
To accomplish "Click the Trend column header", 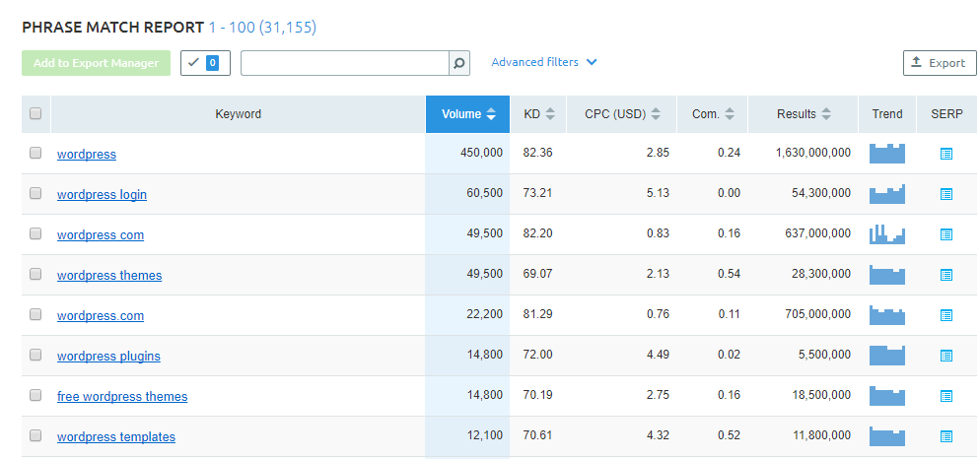I will (887, 114).
